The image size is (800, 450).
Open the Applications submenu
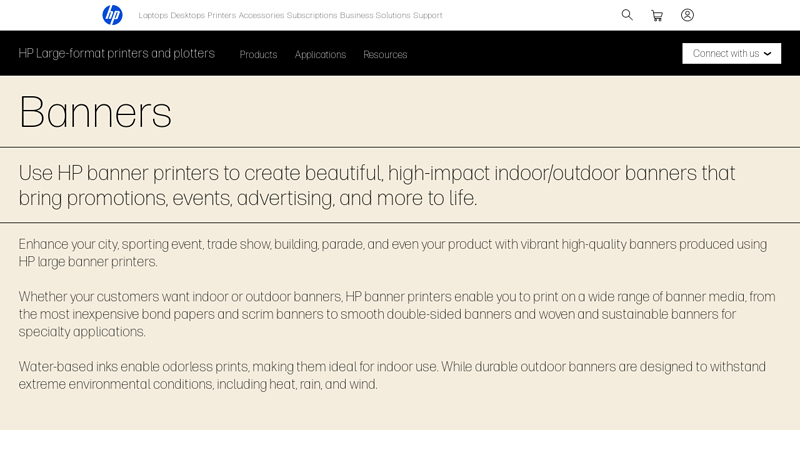tap(320, 55)
